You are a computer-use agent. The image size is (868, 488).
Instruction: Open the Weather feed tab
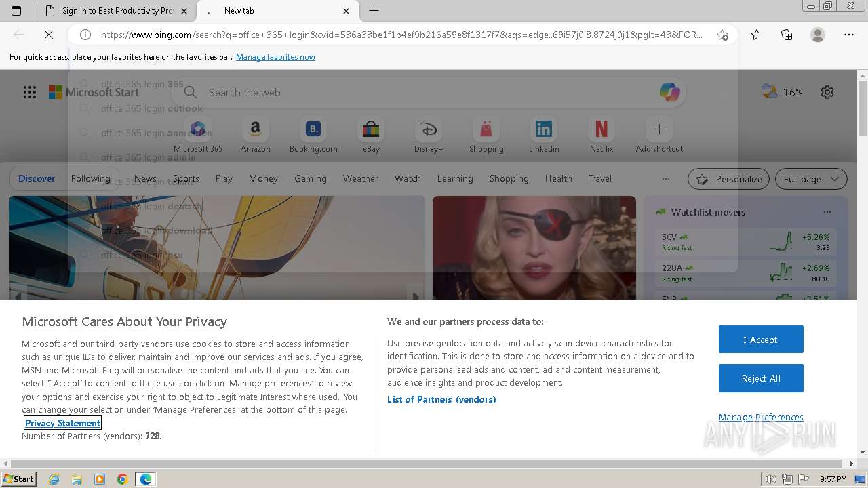pyautogui.click(x=360, y=179)
